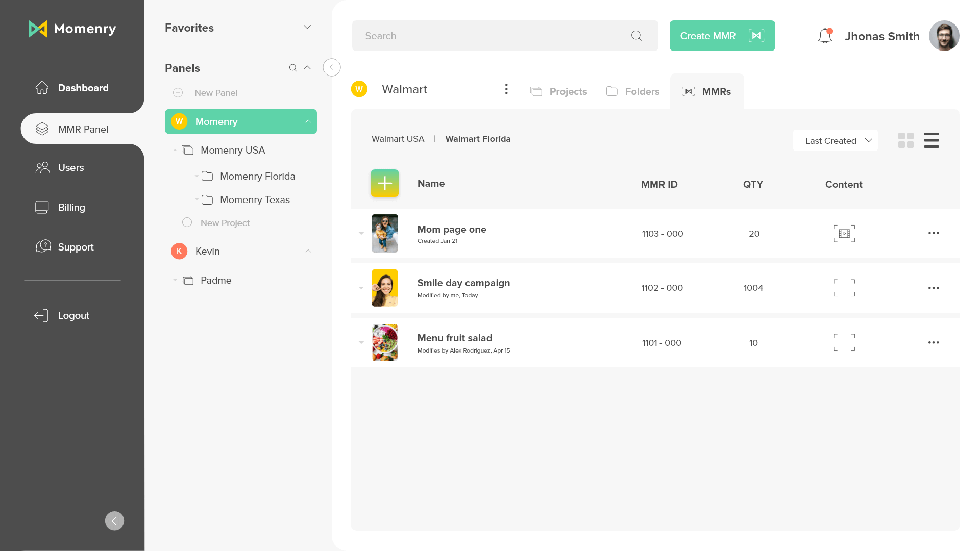Viewport: 980px width, 551px height.
Task: Select the Momenry Florida folder
Action: click(248, 176)
